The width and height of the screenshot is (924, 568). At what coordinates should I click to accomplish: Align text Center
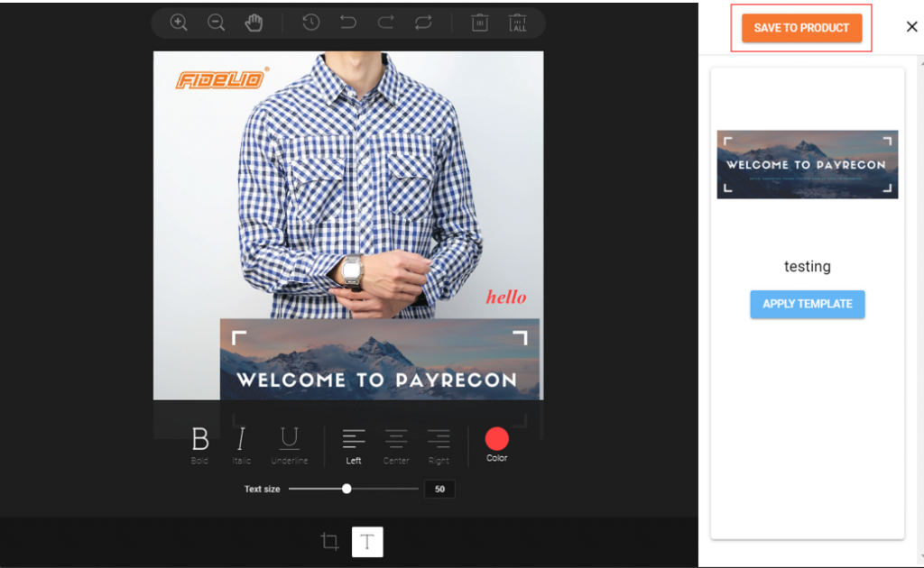pos(396,447)
